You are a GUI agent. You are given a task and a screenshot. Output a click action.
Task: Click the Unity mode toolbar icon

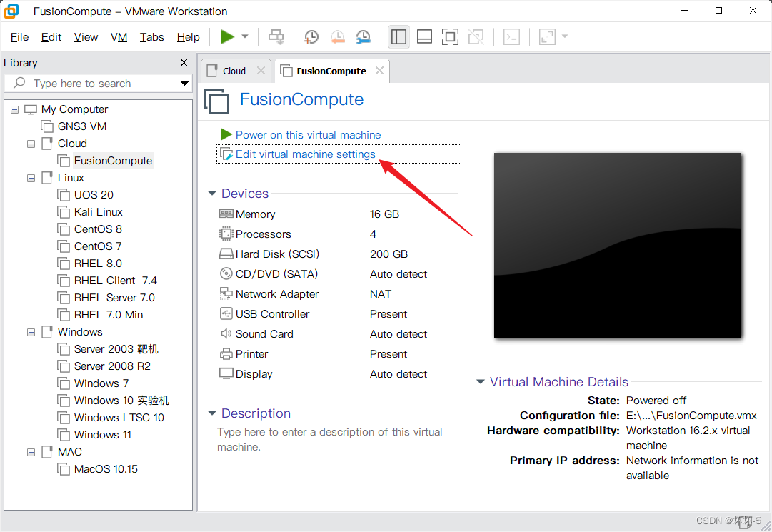pos(476,37)
